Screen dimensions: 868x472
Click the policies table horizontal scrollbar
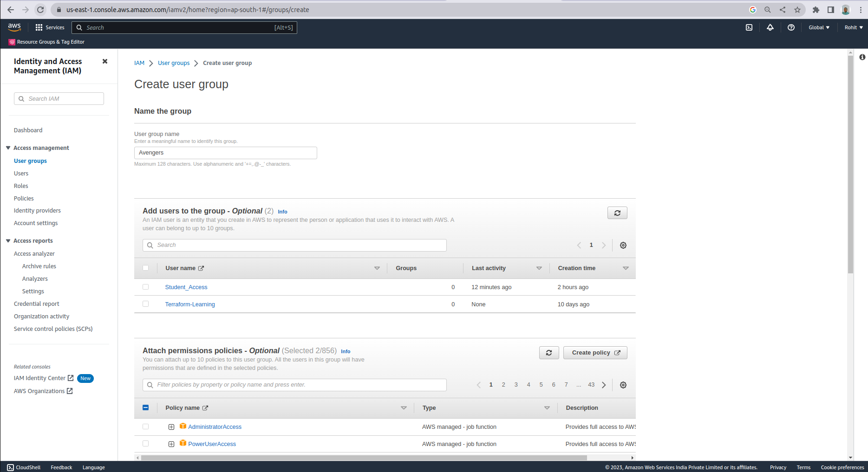point(364,458)
